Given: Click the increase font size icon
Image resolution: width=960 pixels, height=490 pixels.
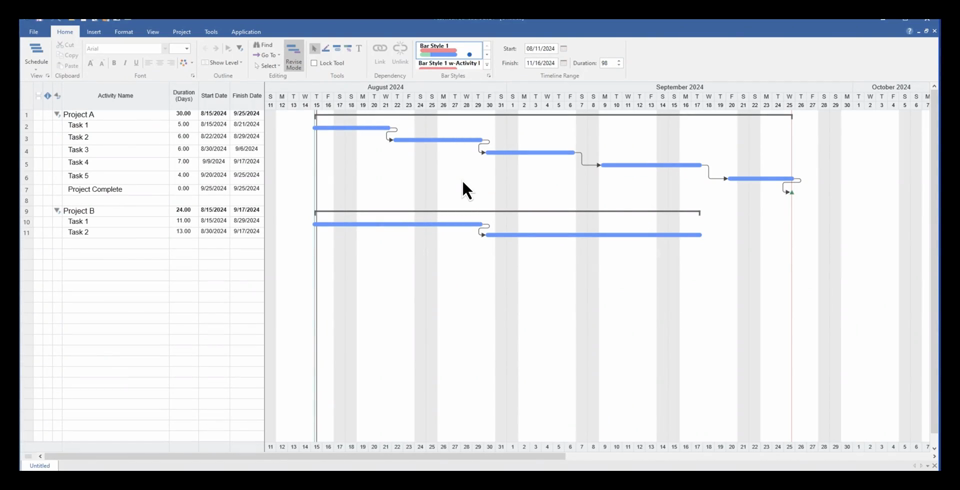Looking at the screenshot, I should (x=90, y=63).
